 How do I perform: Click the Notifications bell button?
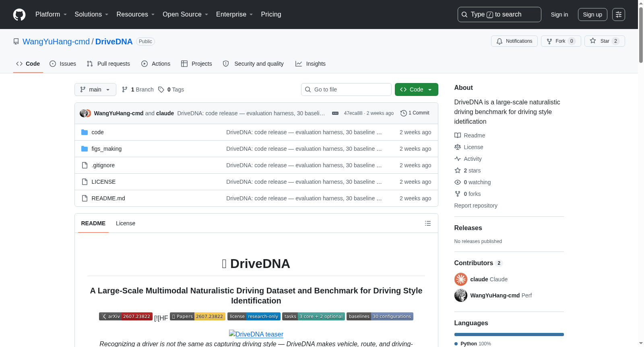point(514,41)
